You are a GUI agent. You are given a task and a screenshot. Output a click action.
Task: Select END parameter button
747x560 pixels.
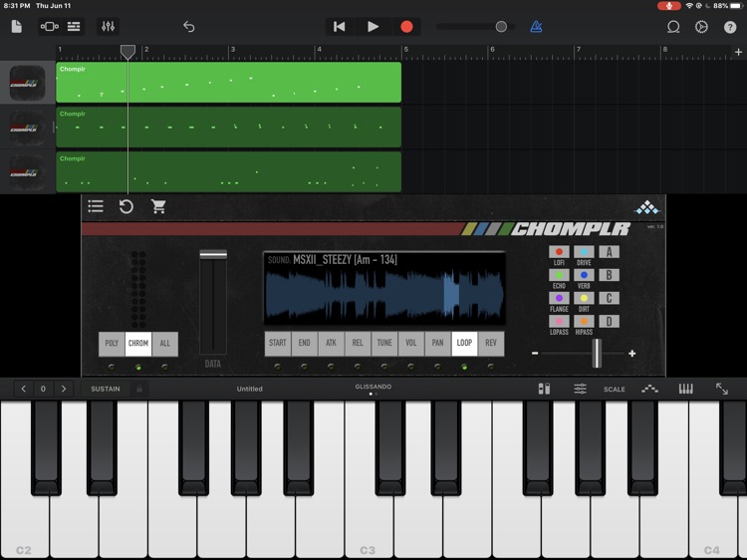pyautogui.click(x=304, y=343)
